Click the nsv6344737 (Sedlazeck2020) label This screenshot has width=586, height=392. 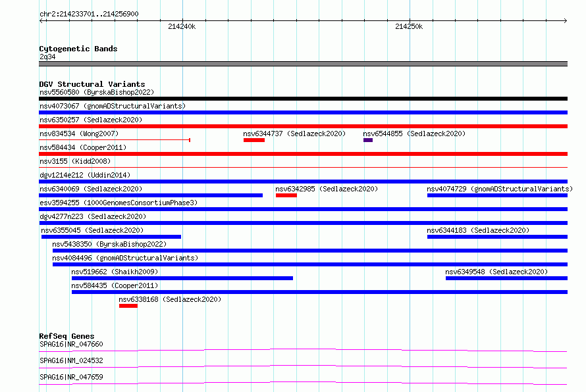click(294, 134)
